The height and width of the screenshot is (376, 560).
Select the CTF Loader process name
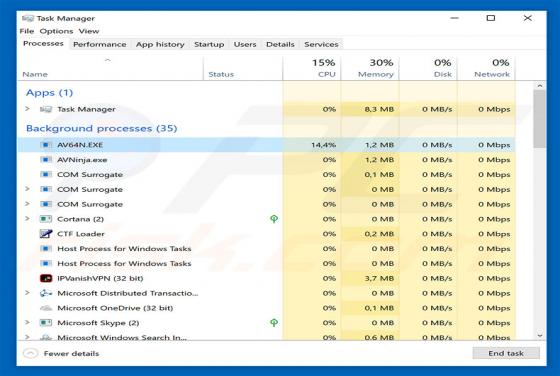coord(81,234)
